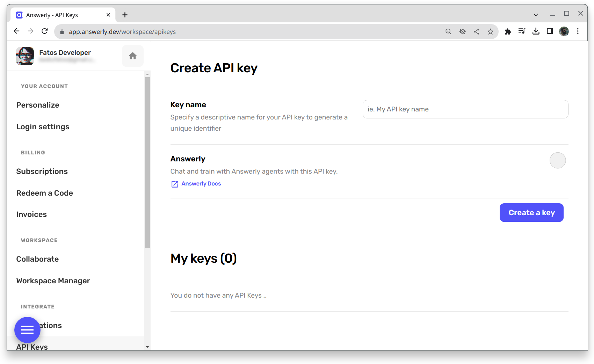Go to Workspace Manager
The width and height of the screenshot is (594, 364).
[x=53, y=281]
